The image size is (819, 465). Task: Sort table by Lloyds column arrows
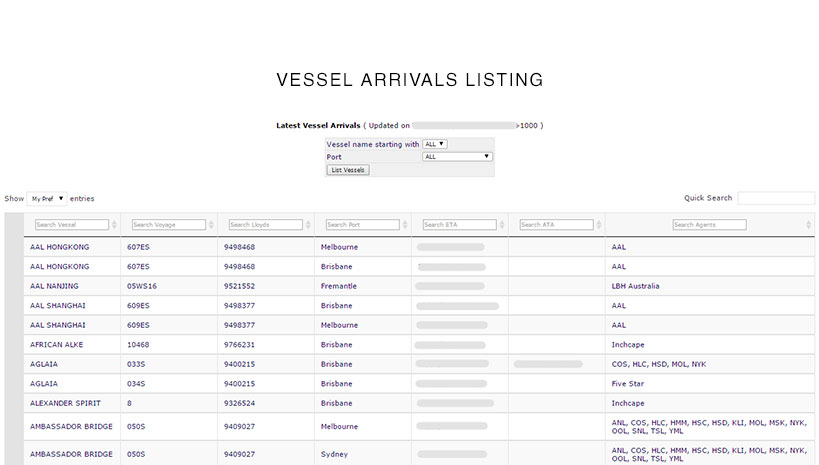click(309, 225)
